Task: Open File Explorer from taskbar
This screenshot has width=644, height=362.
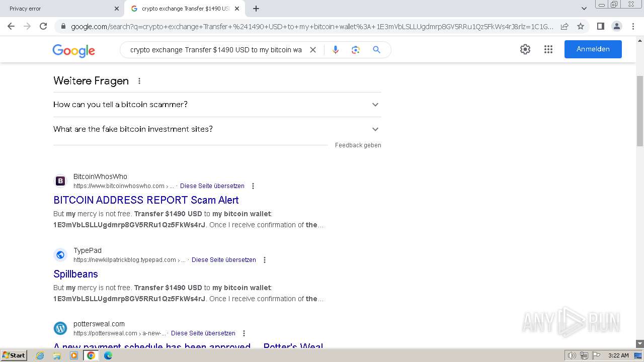Action: point(57,355)
